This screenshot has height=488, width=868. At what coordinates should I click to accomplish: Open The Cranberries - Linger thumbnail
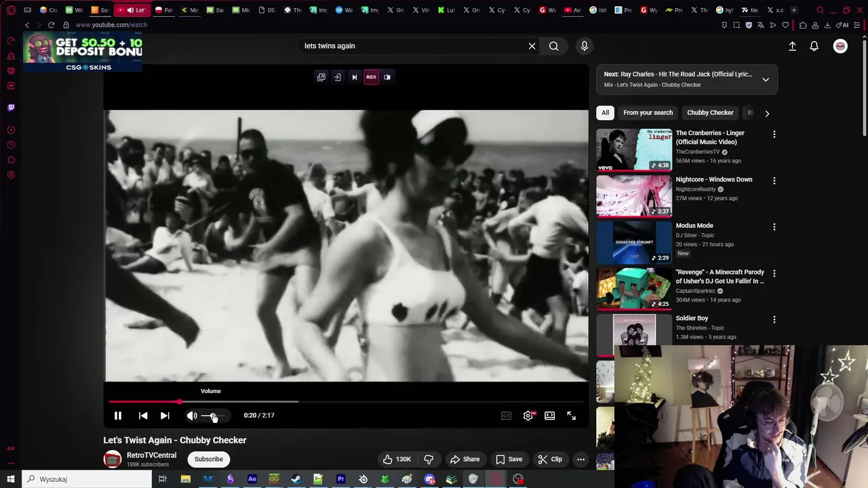634,150
